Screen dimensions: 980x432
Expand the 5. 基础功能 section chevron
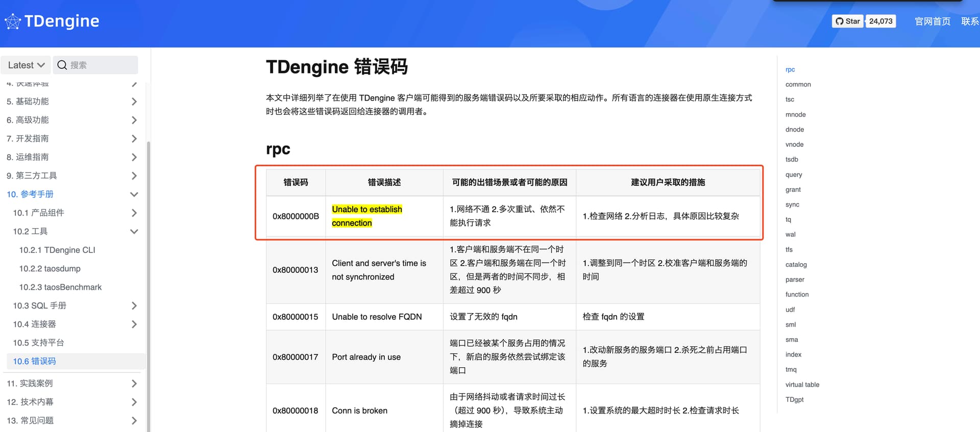(x=134, y=101)
